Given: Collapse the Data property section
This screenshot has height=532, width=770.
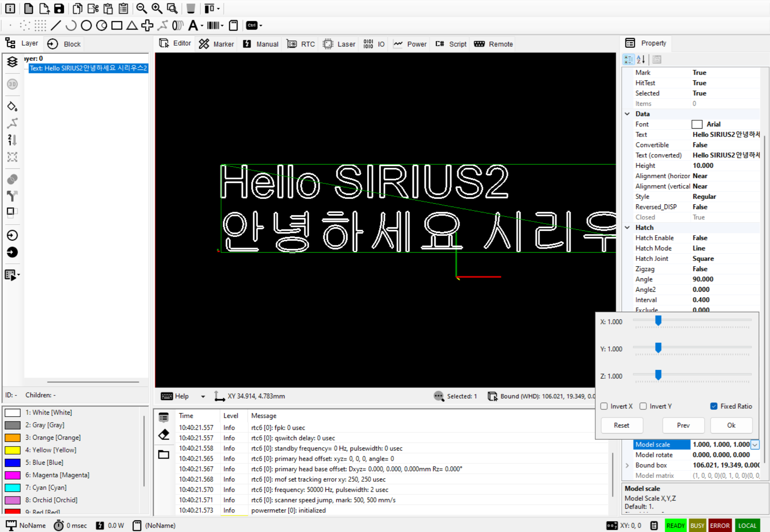Looking at the screenshot, I should pos(627,114).
